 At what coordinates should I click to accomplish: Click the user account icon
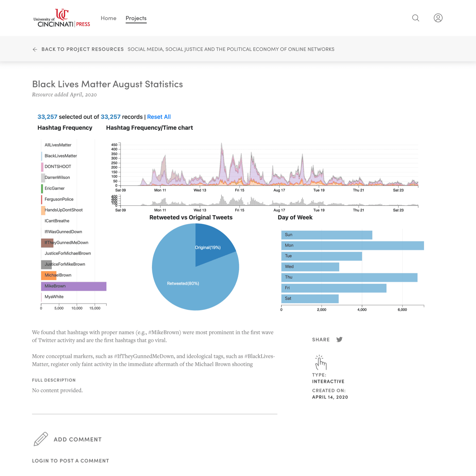(x=438, y=18)
